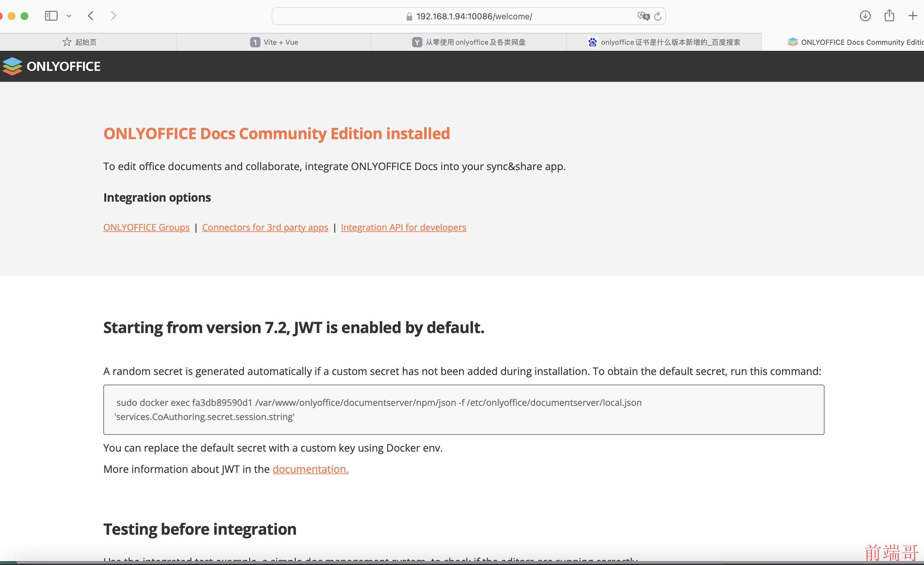Click the 'Community Edition installed' heading

point(277,134)
